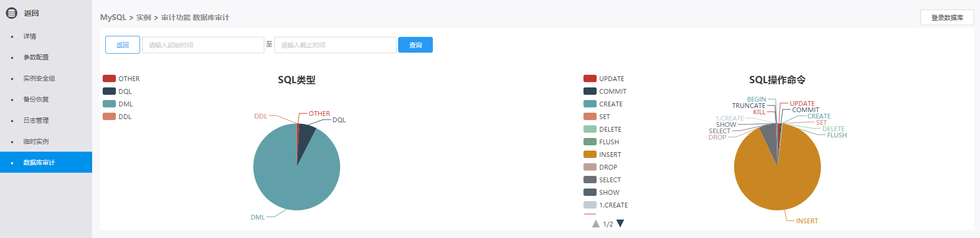980x238 pixels.
Task: Click the 查询 button
Action: (415, 45)
